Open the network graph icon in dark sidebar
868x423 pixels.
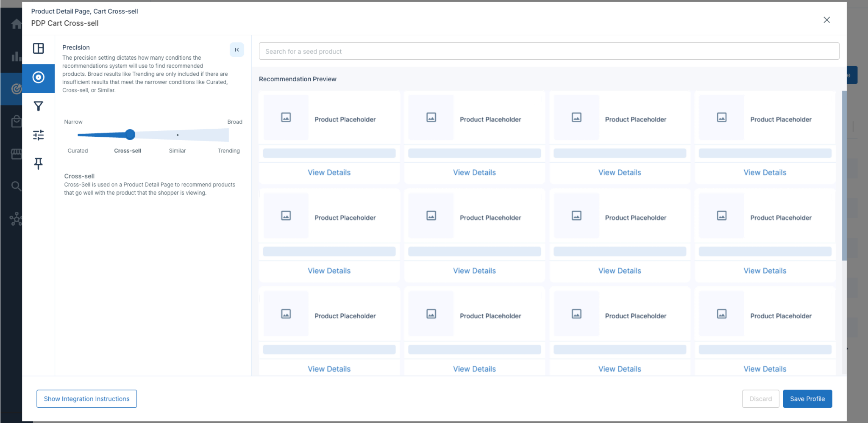tap(16, 219)
